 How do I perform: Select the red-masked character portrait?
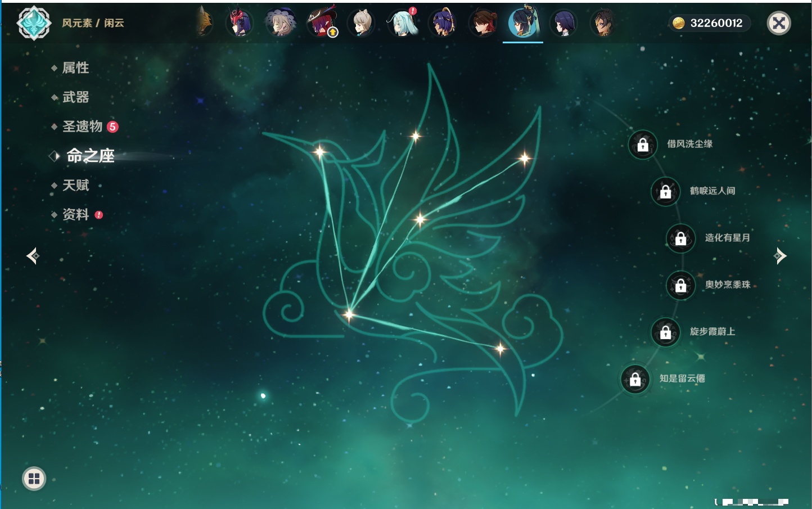click(239, 23)
